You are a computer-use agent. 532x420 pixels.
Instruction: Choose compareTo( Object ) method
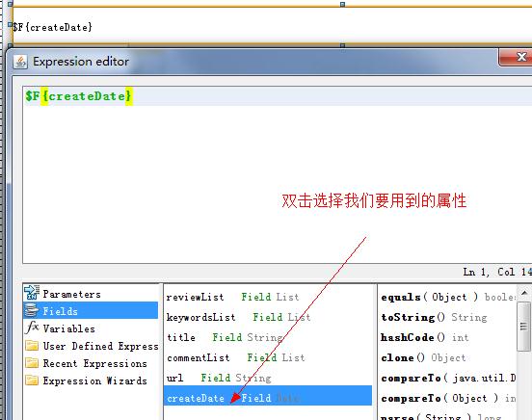click(447, 398)
